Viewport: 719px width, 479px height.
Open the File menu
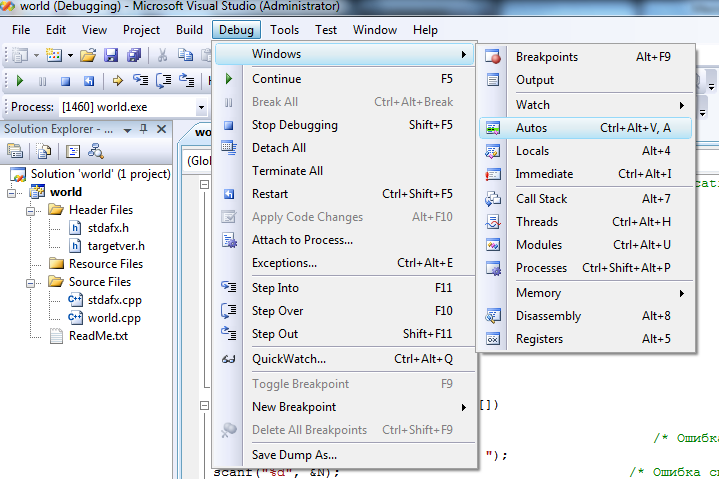pyautogui.click(x=21, y=30)
